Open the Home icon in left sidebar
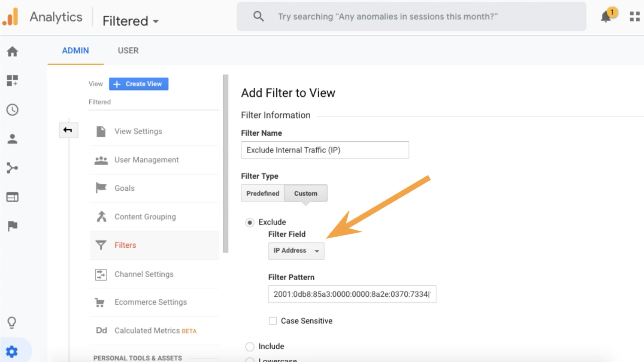 tap(12, 52)
